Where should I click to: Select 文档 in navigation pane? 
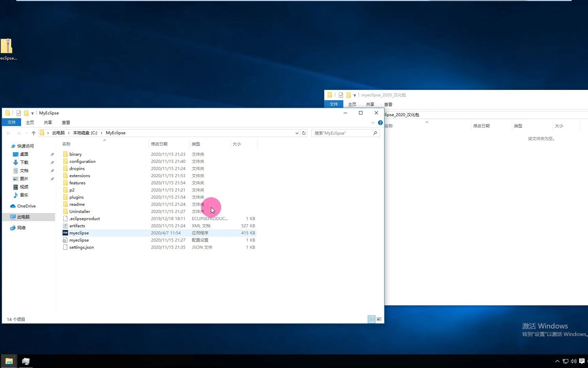[24, 170]
